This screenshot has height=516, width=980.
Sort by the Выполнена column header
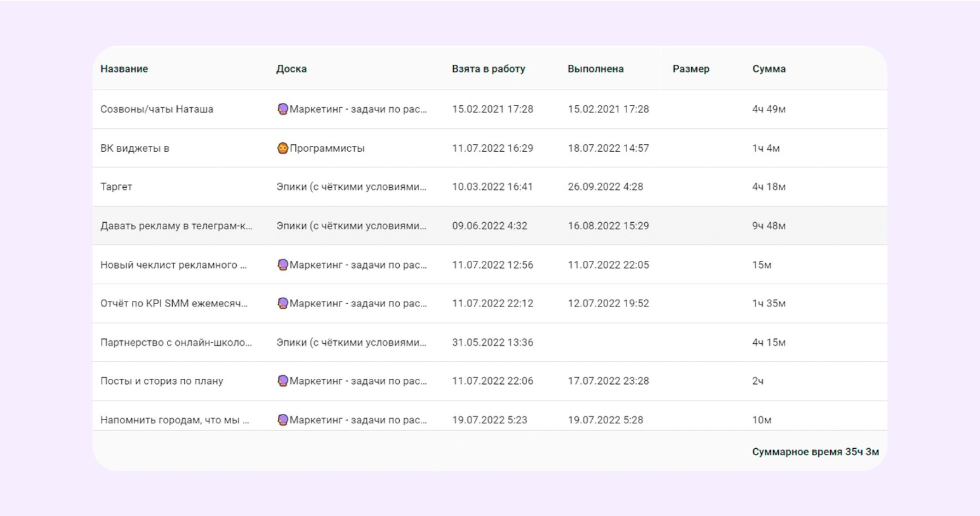pyautogui.click(x=595, y=69)
